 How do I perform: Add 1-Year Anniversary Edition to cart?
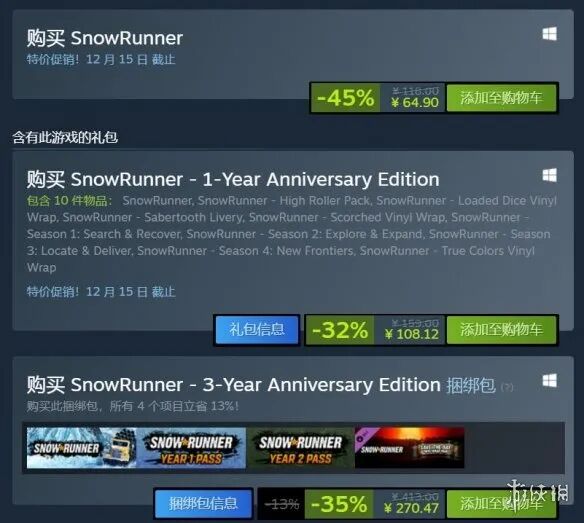pos(501,330)
